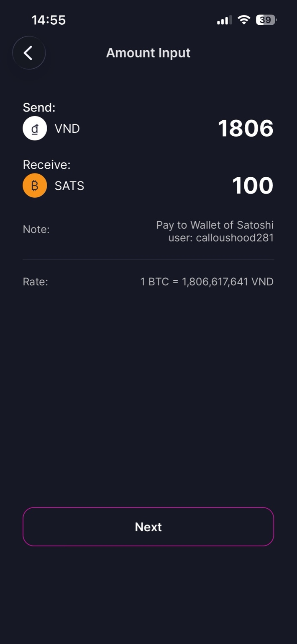The height and width of the screenshot is (644, 297).
Task: Edit the 100 receive amount
Action: (253, 186)
